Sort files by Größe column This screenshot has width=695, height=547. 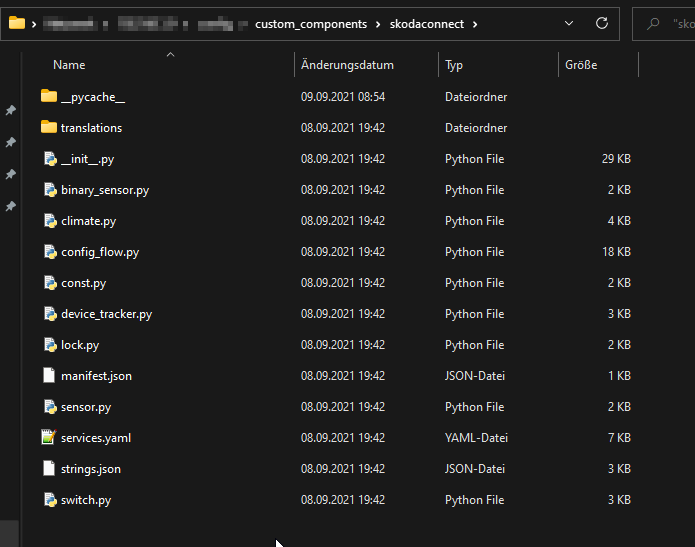point(581,65)
